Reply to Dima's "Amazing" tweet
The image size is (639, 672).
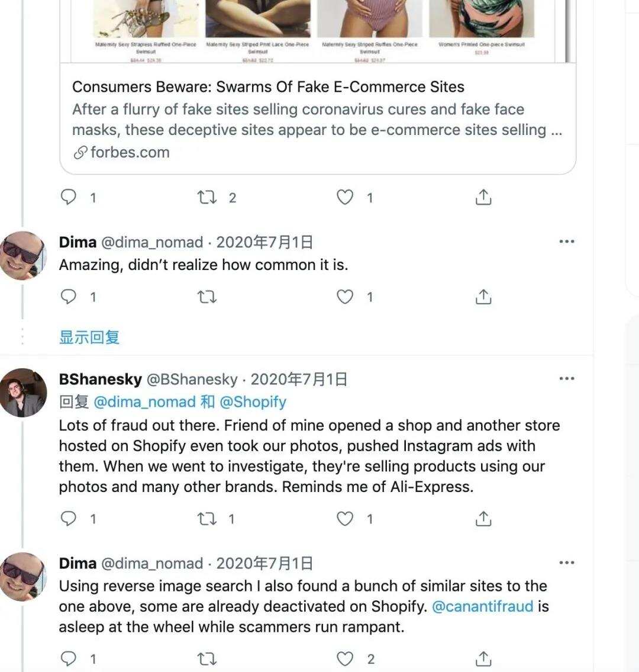[69, 297]
